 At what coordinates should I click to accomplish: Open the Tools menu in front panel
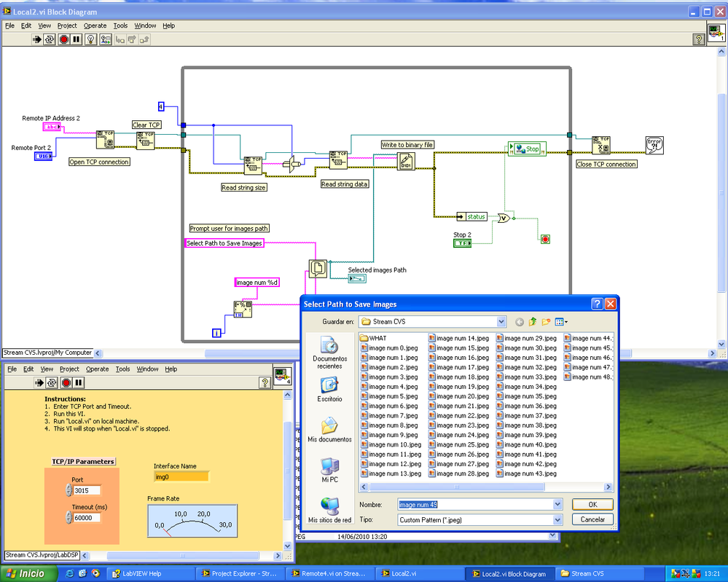(122, 369)
